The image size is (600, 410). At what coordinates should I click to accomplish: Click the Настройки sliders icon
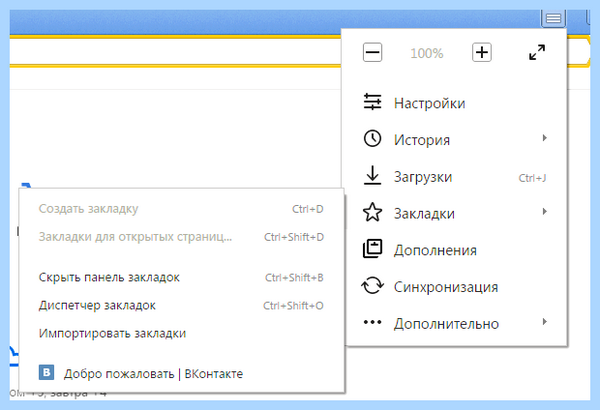coord(372,102)
